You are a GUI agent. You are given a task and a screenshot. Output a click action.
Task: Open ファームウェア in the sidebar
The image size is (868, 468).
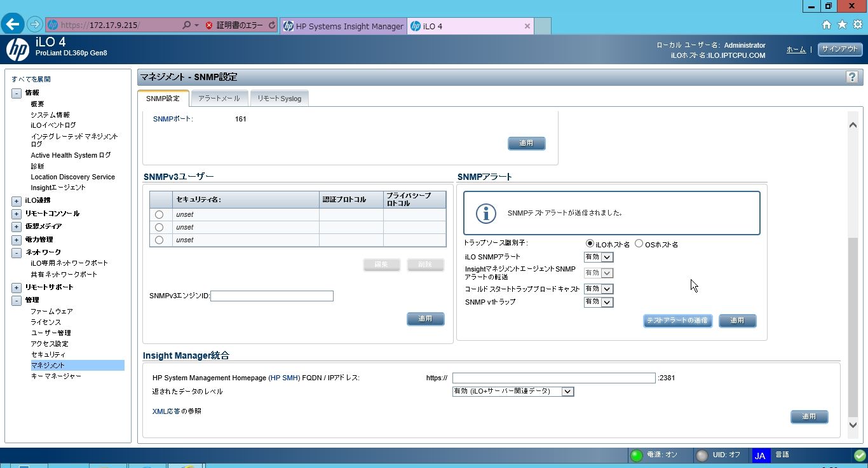[x=51, y=312]
